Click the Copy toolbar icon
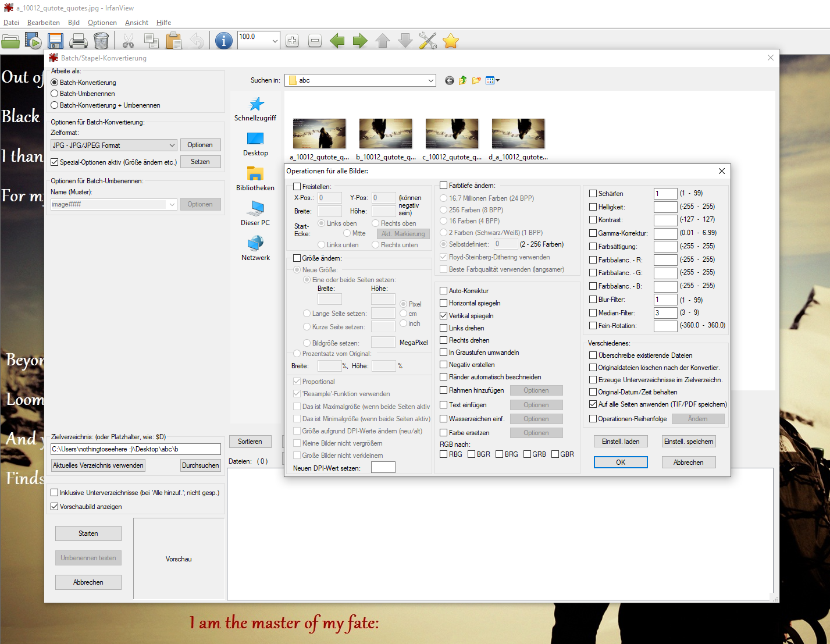 151,41
